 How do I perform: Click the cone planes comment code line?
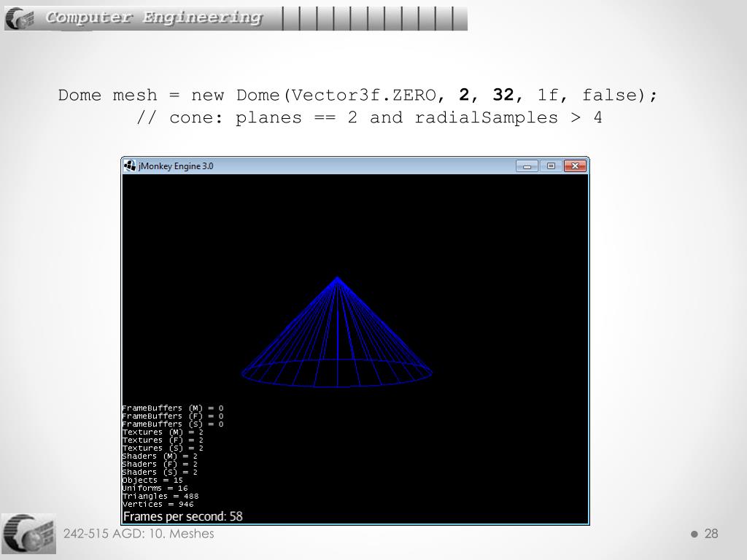(369, 117)
